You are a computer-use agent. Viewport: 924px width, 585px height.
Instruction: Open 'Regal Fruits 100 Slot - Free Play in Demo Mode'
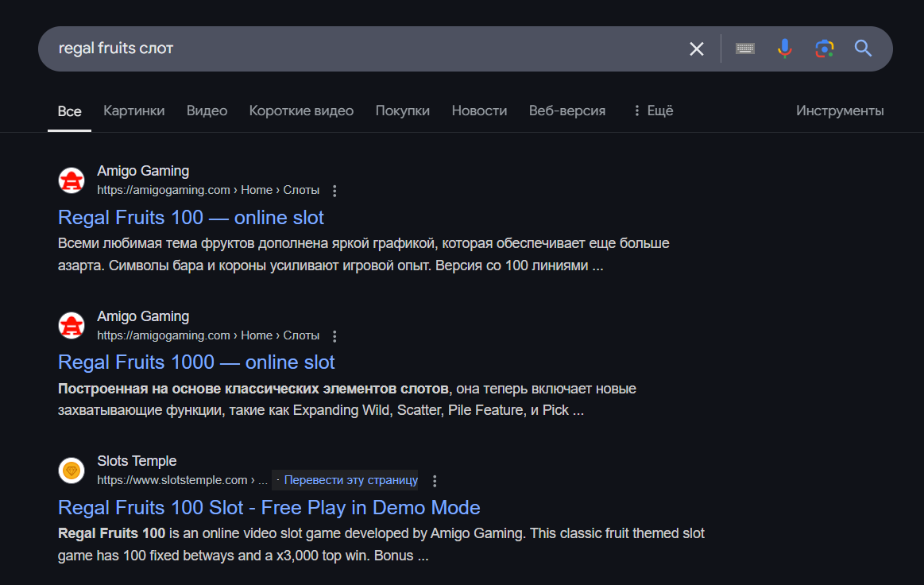269,508
